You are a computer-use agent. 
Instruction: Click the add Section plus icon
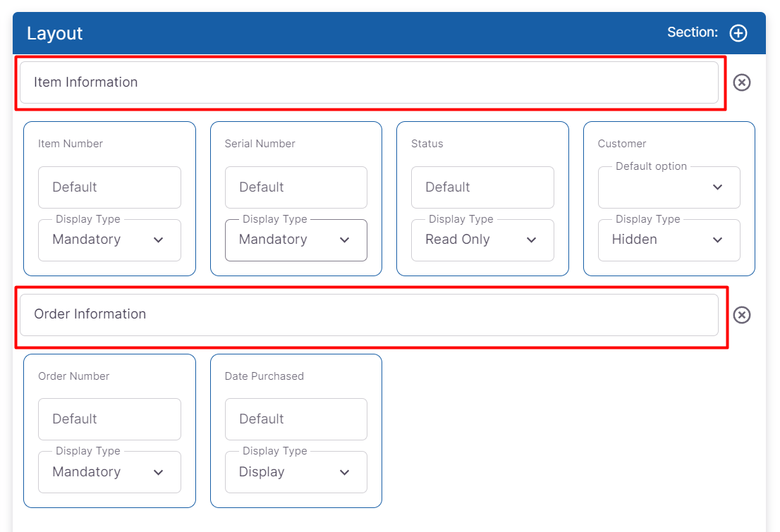coord(738,33)
